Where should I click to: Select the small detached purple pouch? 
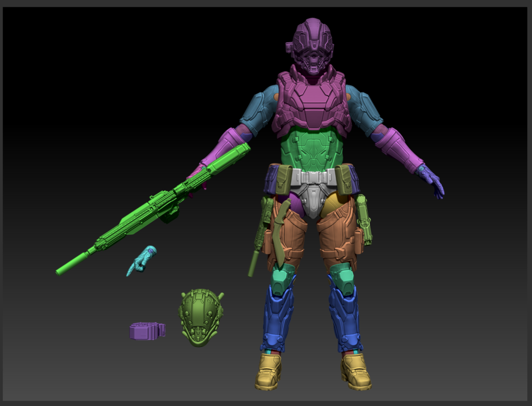[147, 331]
